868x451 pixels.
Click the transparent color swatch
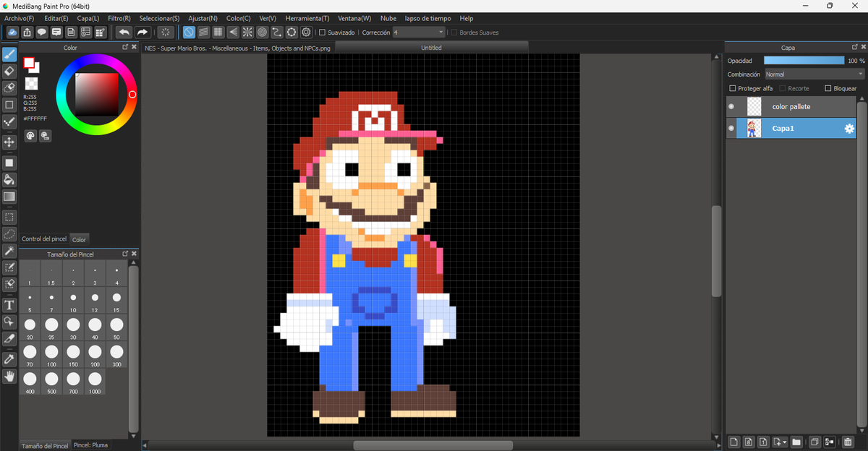(31, 84)
